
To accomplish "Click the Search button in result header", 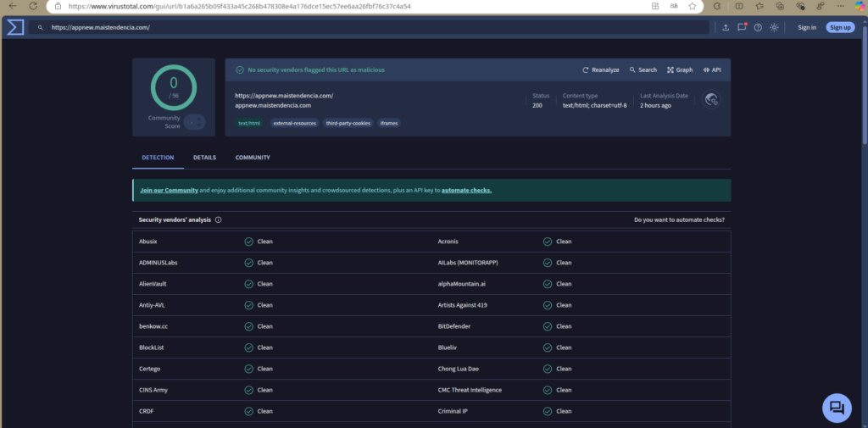I will pos(643,69).
